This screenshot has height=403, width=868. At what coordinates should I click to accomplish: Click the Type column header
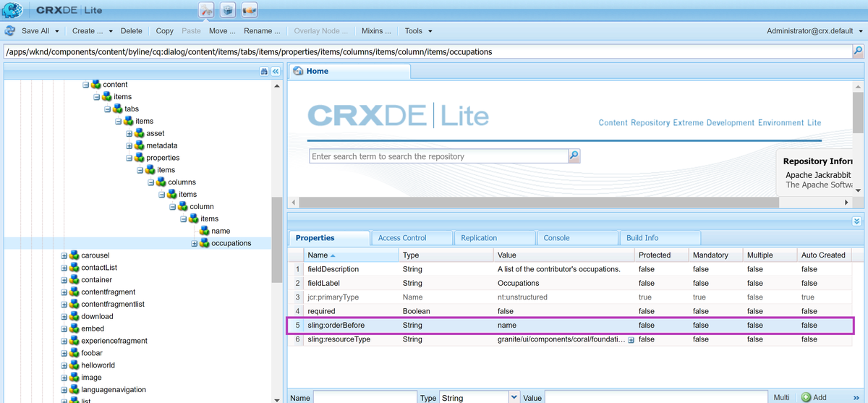point(446,255)
